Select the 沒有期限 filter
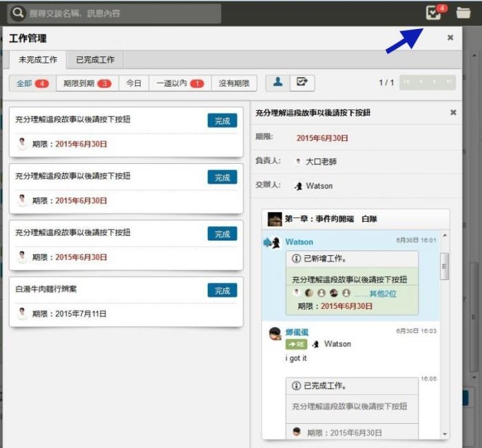Image resolution: width=482 pixels, height=448 pixels. (234, 83)
